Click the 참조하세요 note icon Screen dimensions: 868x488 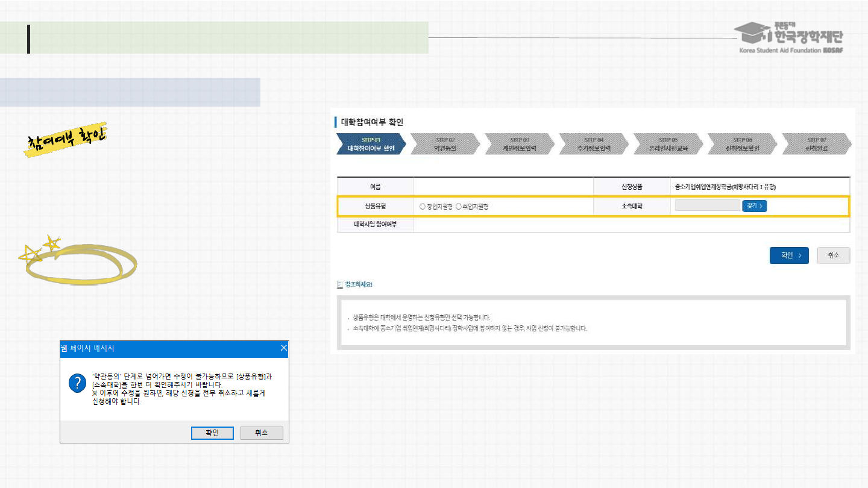(339, 284)
